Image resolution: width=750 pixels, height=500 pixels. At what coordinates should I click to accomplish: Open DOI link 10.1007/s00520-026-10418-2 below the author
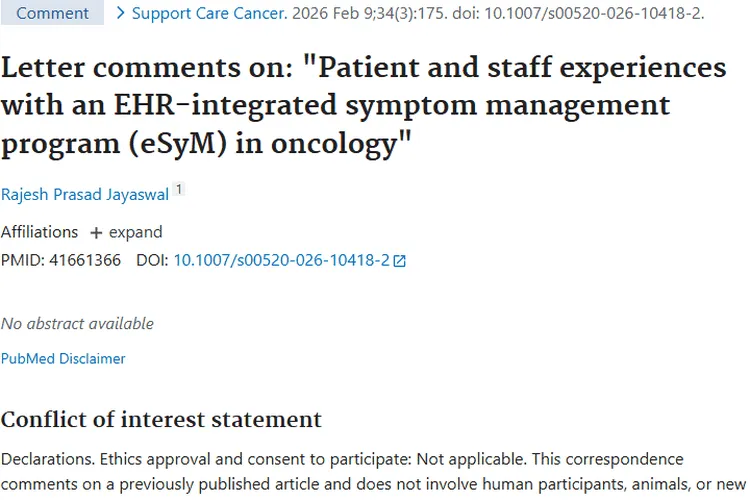(x=281, y=260)
